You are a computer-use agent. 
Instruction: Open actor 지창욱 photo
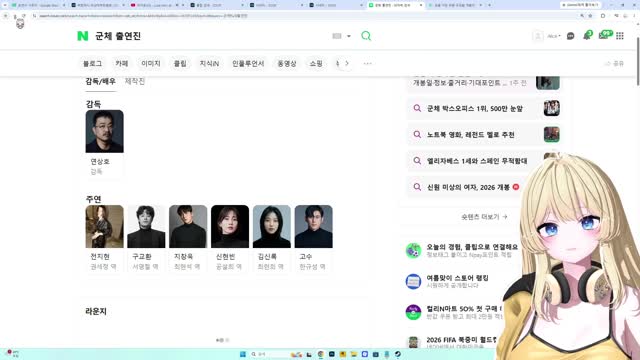[188, 227]
